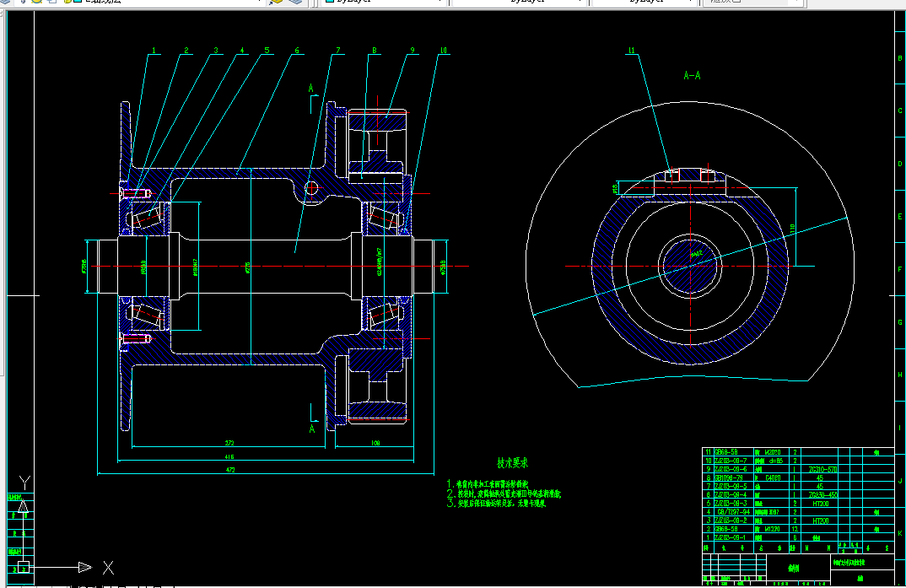The width and height of the screenshot is (906, 588).
Task: Click part callout number 8
Action: coord(375,51)
